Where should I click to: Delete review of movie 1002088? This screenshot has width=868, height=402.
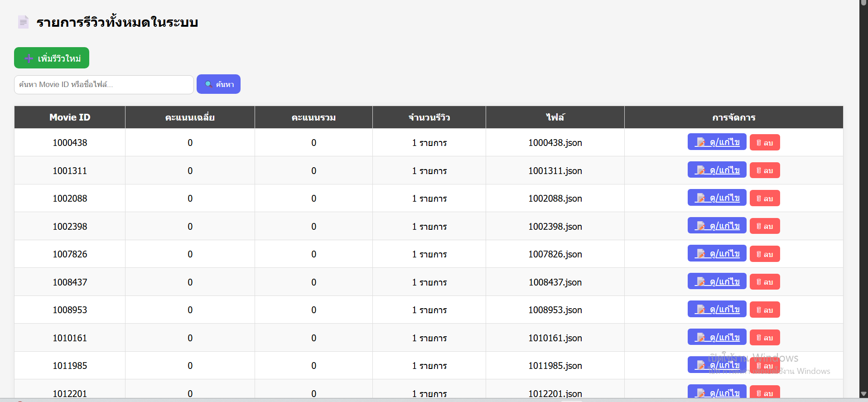coord(765,199)
